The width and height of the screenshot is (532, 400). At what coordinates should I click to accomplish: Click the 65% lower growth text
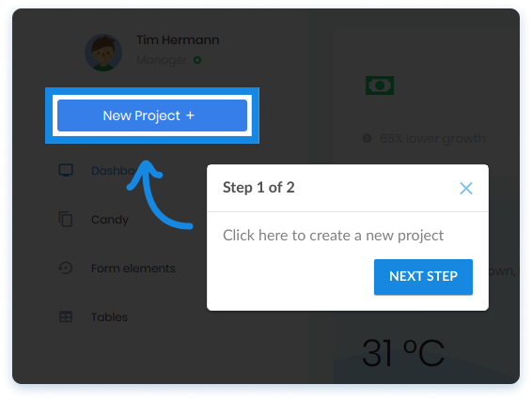[x=432, y=139]
